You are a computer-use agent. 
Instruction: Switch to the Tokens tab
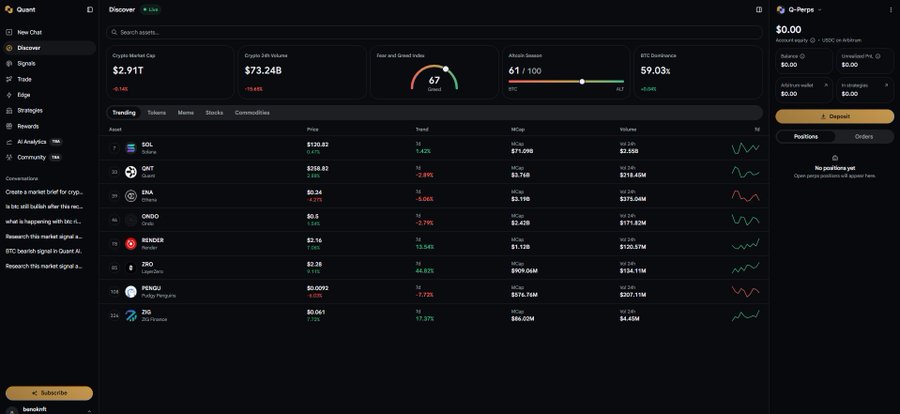pos(157,113)
